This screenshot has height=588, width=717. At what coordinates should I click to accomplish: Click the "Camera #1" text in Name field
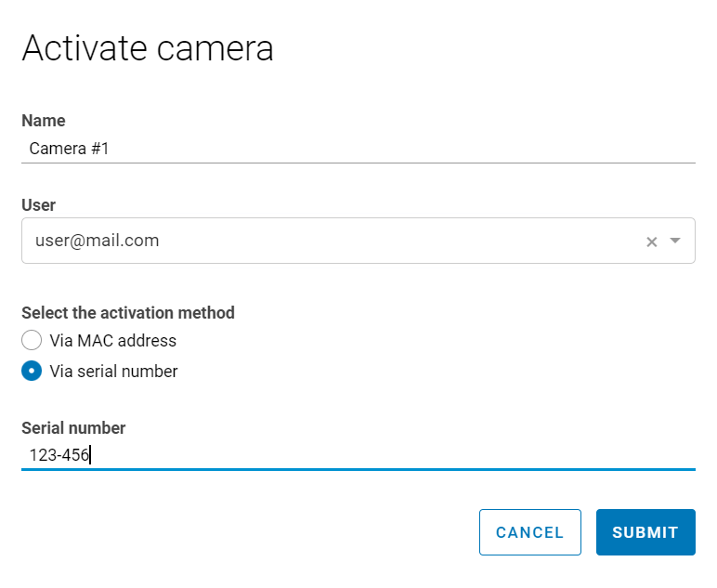pos(69,149)
